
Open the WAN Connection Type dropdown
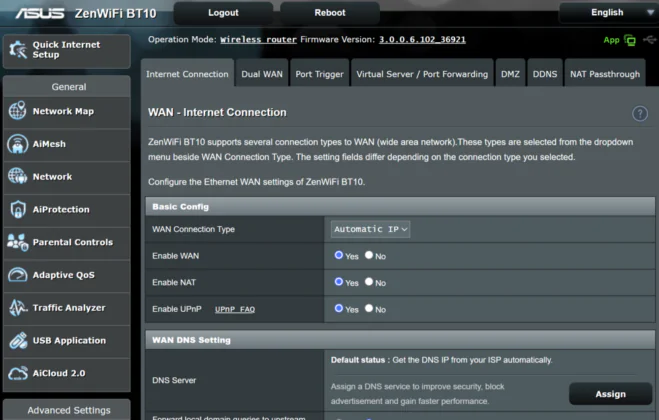370,229
